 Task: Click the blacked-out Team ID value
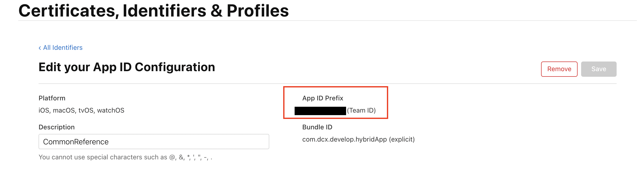(x=320, y=111)
